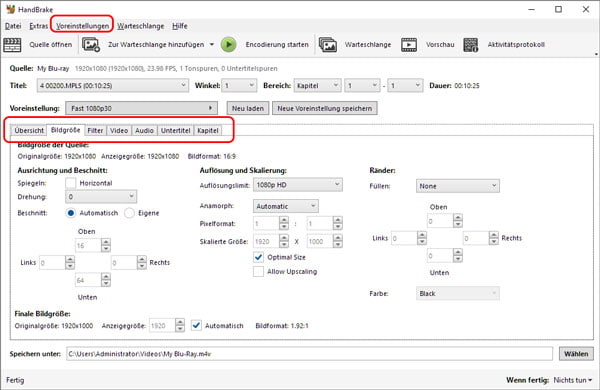Image resolution: width=600 pixels, height=390 pixels.
Task: Select the Automatisch crop radio button
Action: point(70,213)
